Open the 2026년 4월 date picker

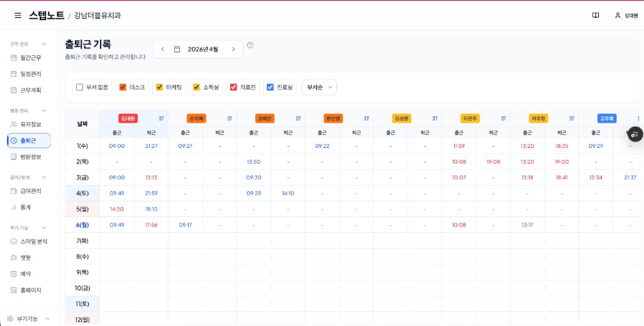point(198,49)
